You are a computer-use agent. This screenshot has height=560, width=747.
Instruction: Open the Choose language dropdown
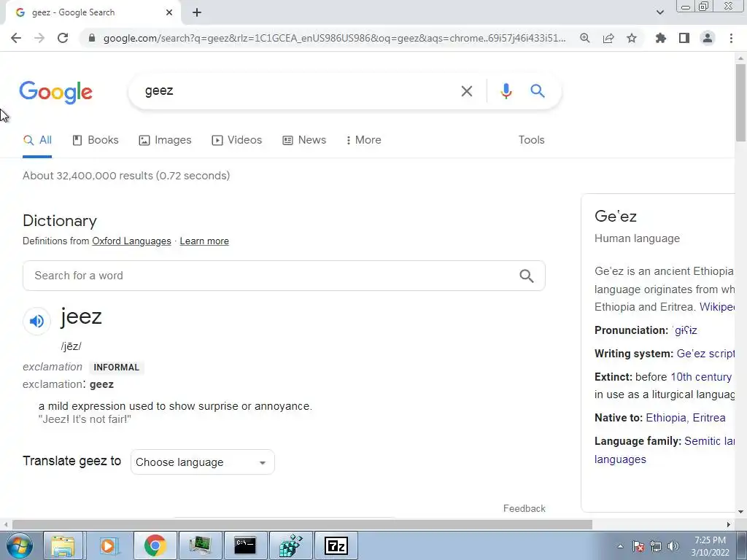coord(203,462)
